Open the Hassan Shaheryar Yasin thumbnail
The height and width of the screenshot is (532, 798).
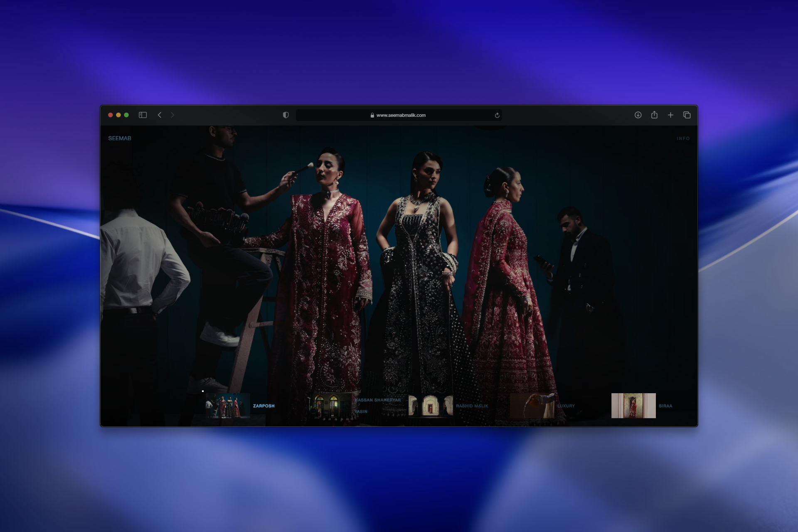tap(329, 406)
